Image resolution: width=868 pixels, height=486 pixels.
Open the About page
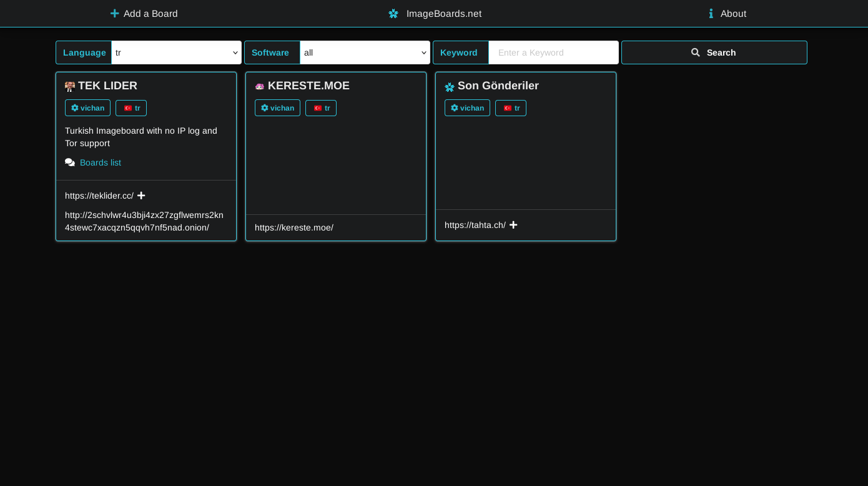coord(727,14)
